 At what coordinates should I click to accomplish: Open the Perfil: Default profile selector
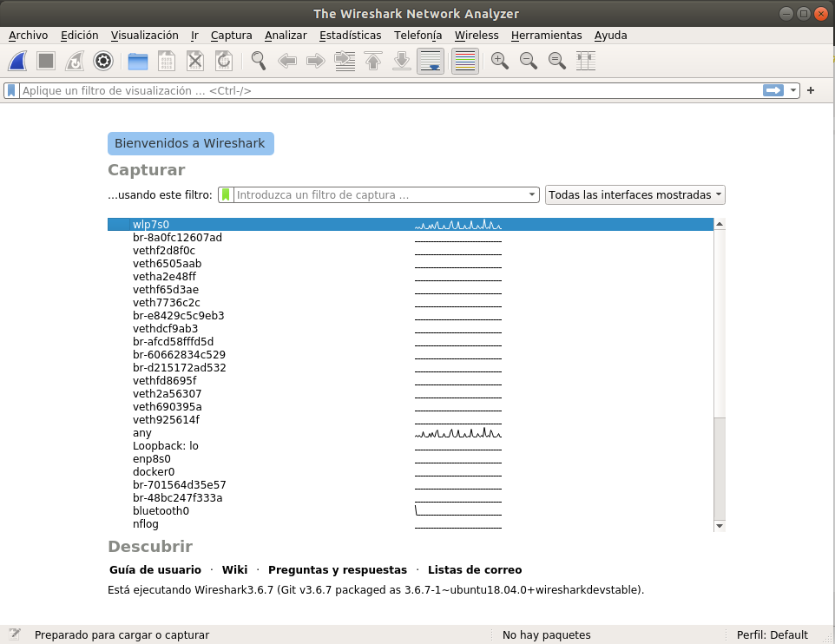click(x=773, y=635)
